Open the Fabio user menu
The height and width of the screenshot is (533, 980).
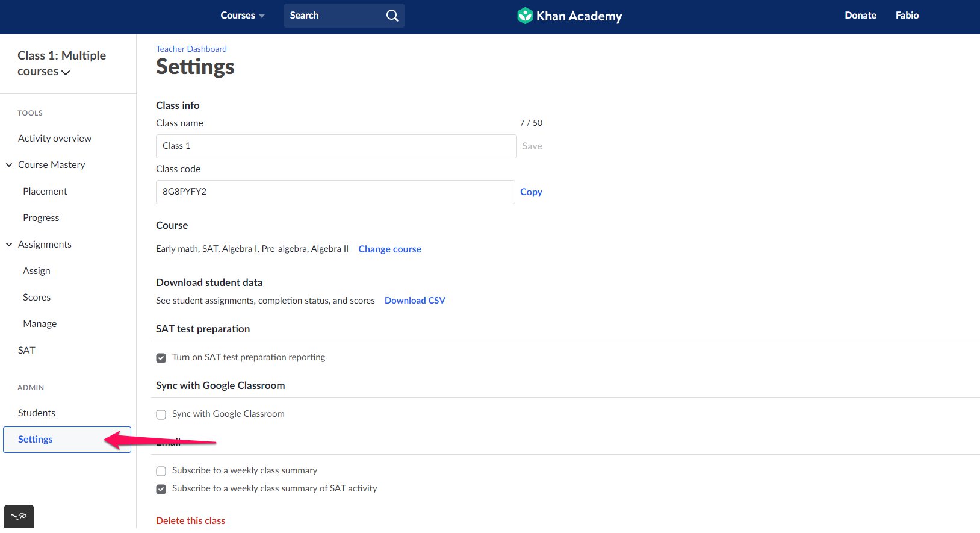click(x=907, y=16)
